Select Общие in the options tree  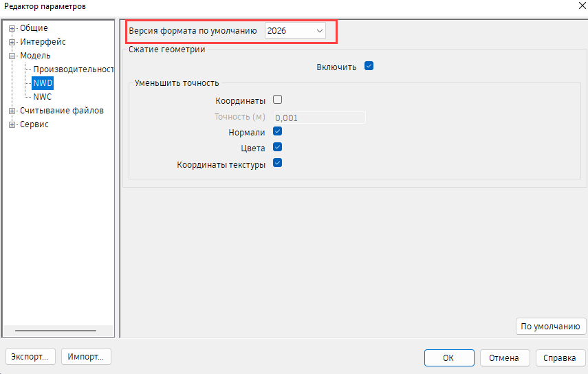pyautogui.click(x=34, y=28)
